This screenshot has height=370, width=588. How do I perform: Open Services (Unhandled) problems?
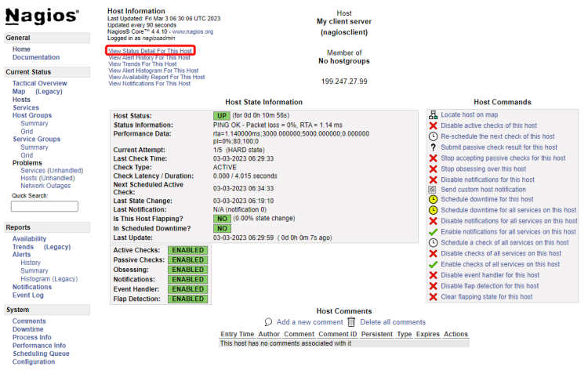coord(52,171)
